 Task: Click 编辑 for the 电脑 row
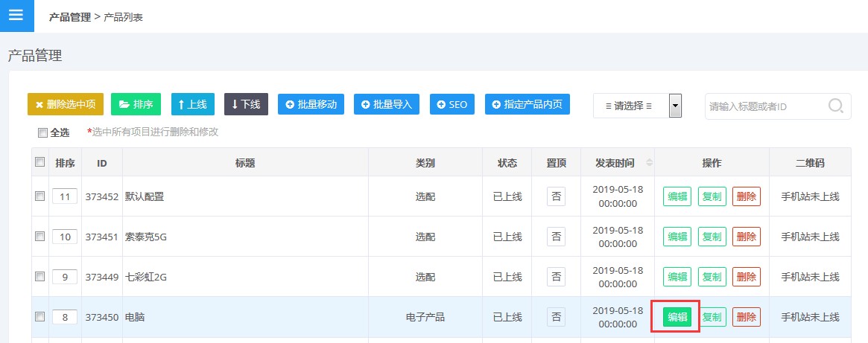coord(677,317)
